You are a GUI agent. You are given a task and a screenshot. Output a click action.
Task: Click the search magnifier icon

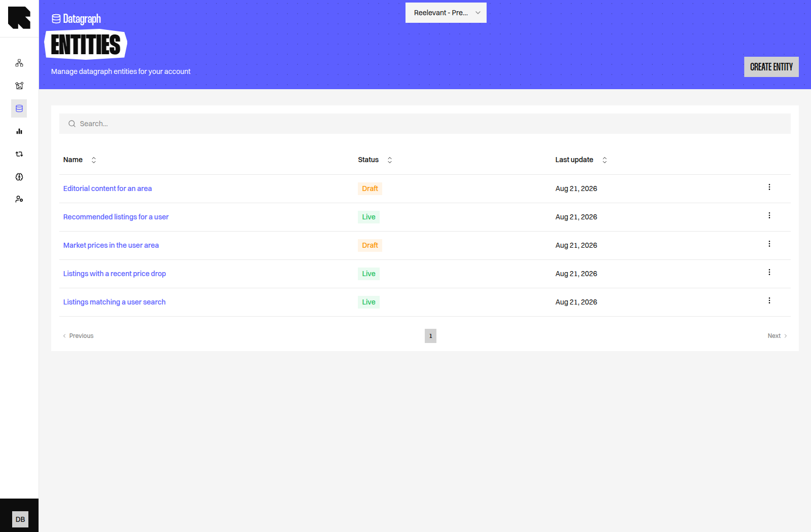point(72,124)
